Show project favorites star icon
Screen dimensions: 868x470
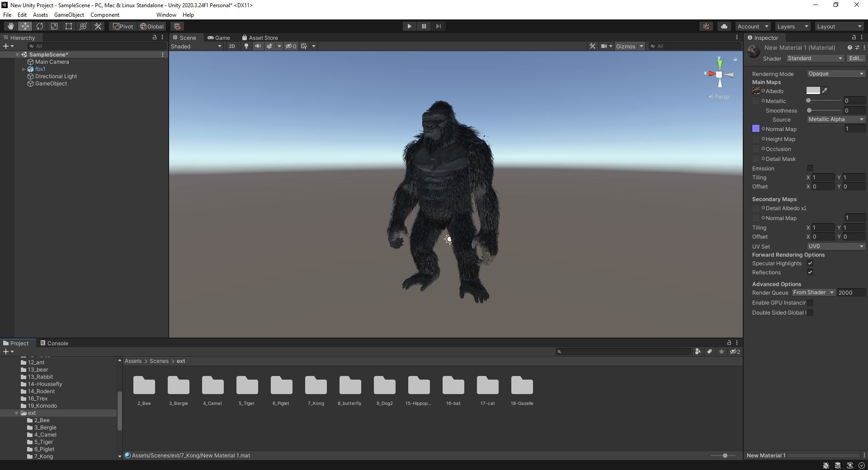721,352
